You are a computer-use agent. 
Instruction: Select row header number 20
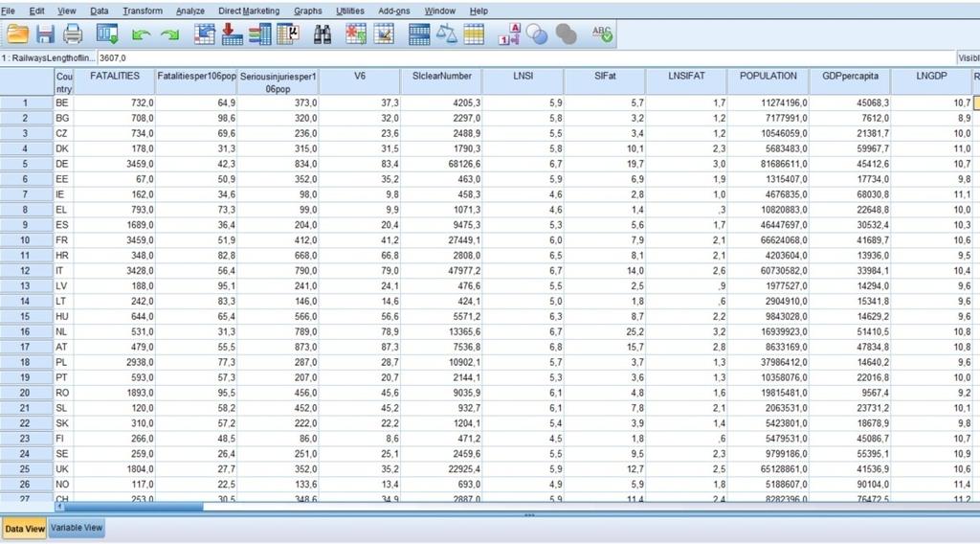[26, 393]
